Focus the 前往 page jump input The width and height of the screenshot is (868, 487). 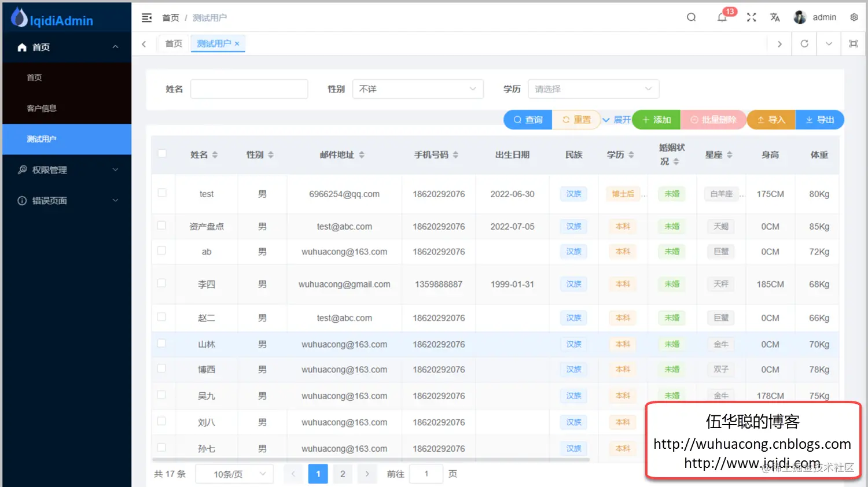click(x=426, y=474)
